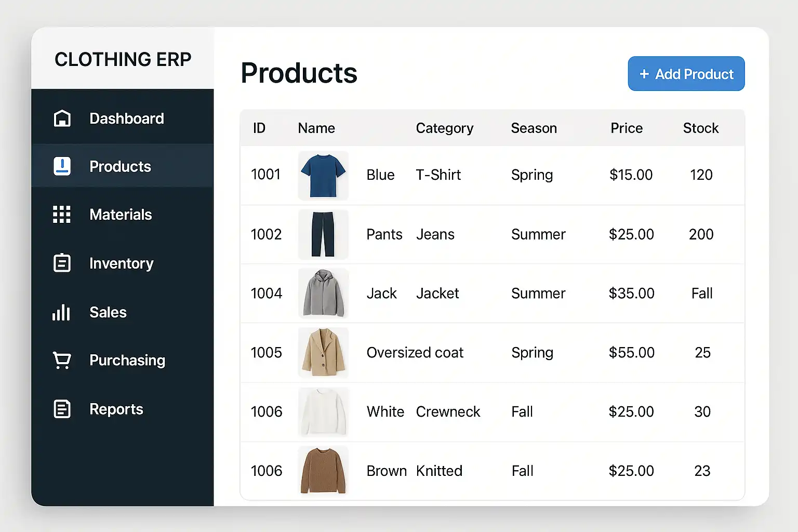Viewport: 798px width, 532px height.
Task: Click the $35.00 price
Action: tap(632, 293)
